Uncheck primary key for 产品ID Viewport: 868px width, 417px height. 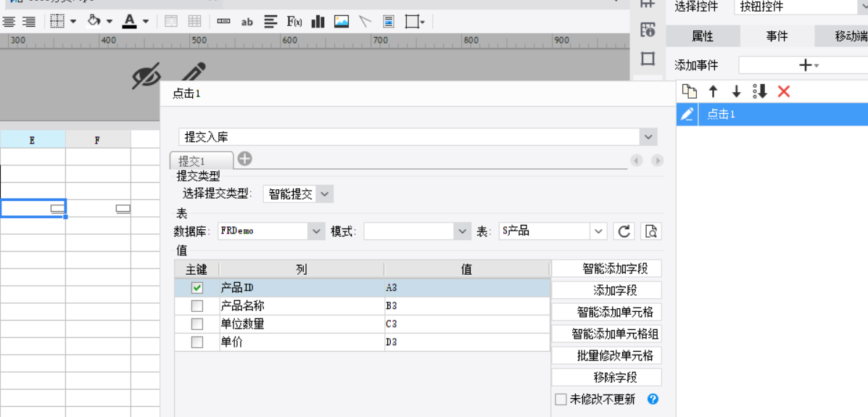[x=197, y=288]
